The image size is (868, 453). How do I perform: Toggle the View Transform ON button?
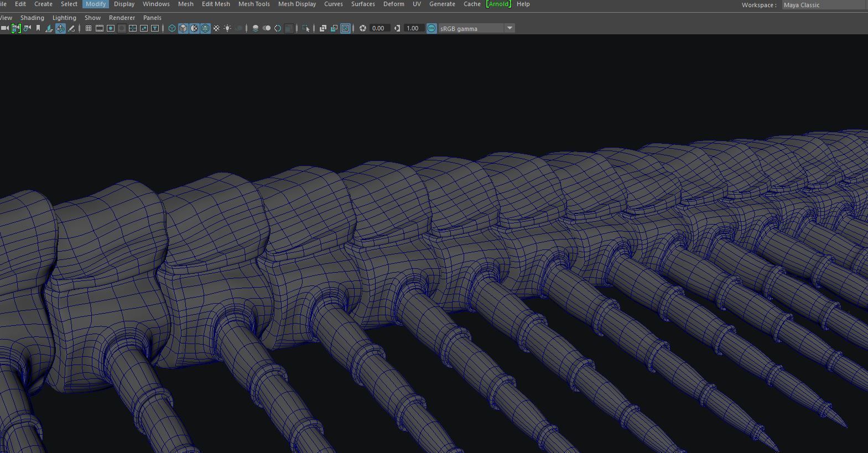tap(432, 28)
